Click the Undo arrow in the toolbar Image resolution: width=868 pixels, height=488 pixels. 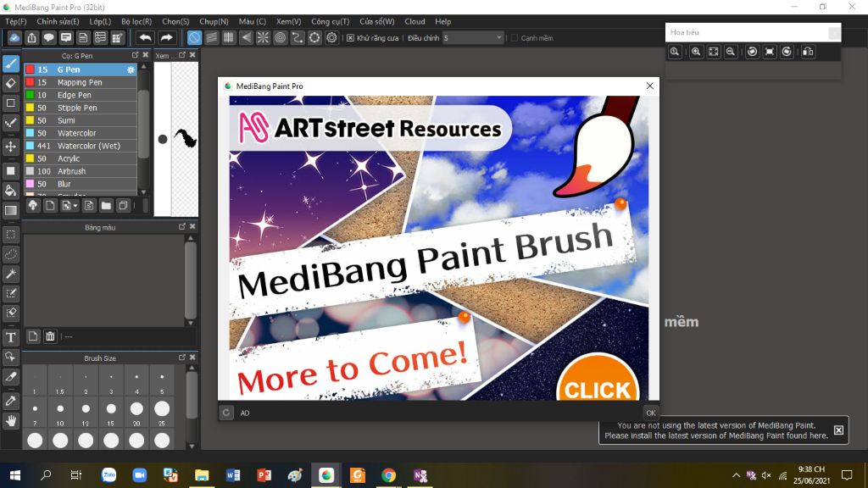tap(145, 37)
